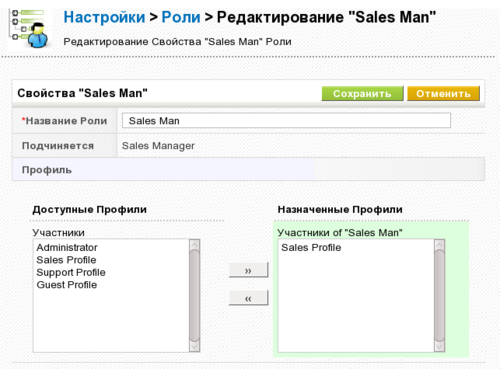Click the orange Отменить button
500x369 pixels.
coord(443,93)
